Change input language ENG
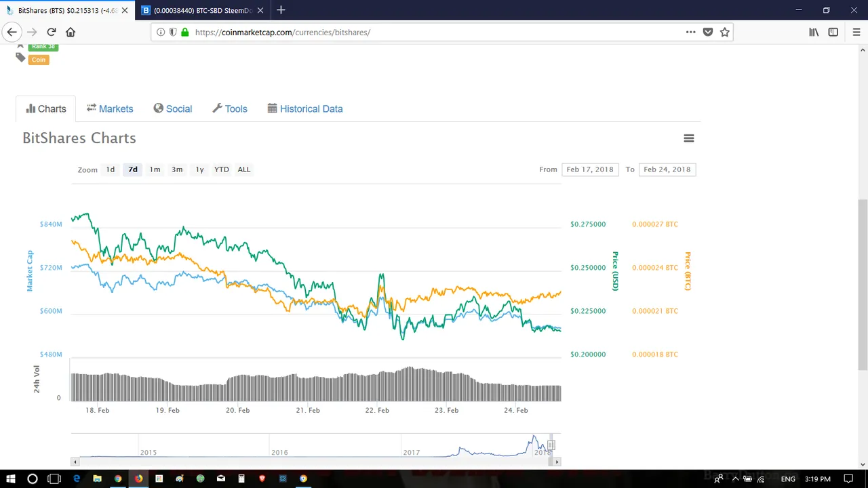The height and width of the screenshot is (488, 868). (x=788, y=479)
